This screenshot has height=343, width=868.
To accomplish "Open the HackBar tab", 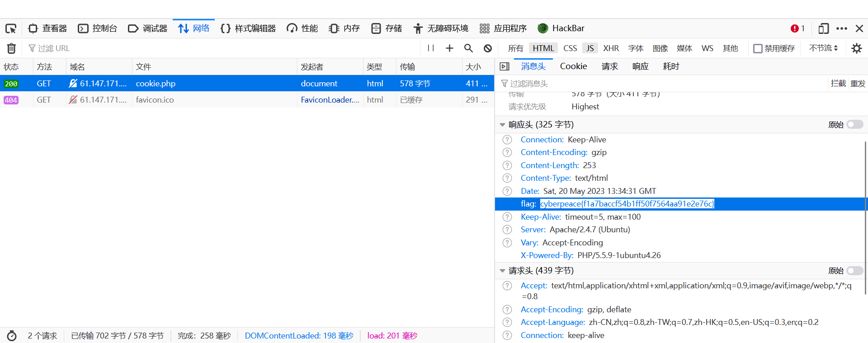I will coord(561,28).
